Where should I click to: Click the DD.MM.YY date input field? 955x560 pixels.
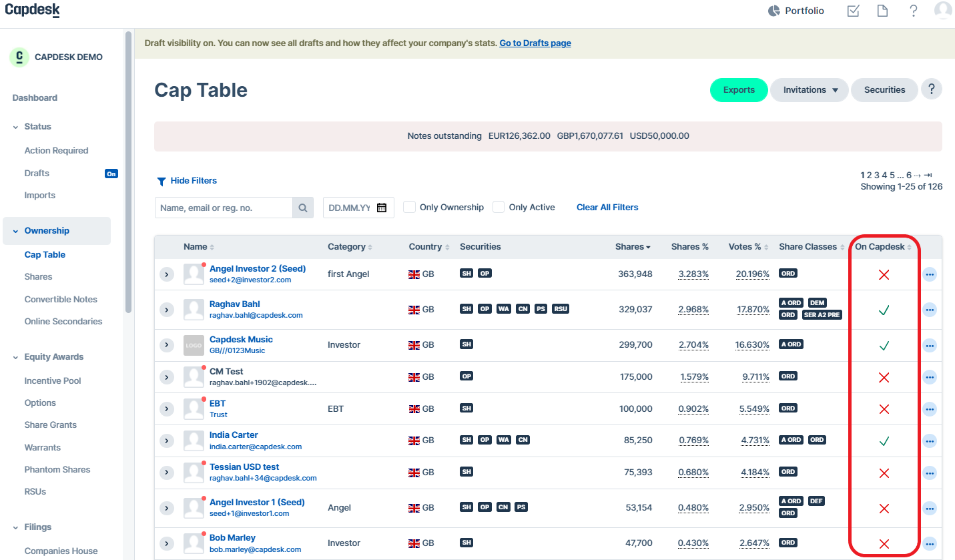[x=358, y=208]
